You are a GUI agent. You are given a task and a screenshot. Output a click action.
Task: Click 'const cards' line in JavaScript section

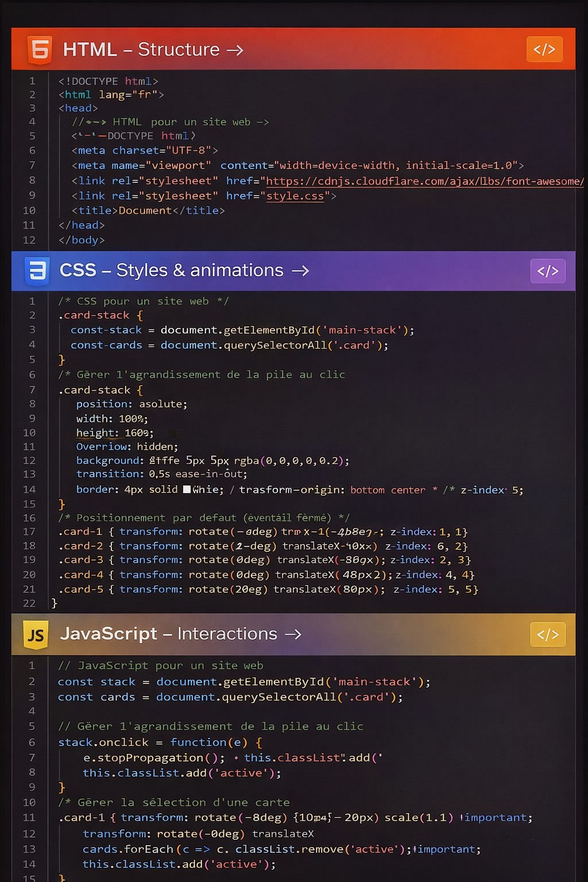[230, 697]
